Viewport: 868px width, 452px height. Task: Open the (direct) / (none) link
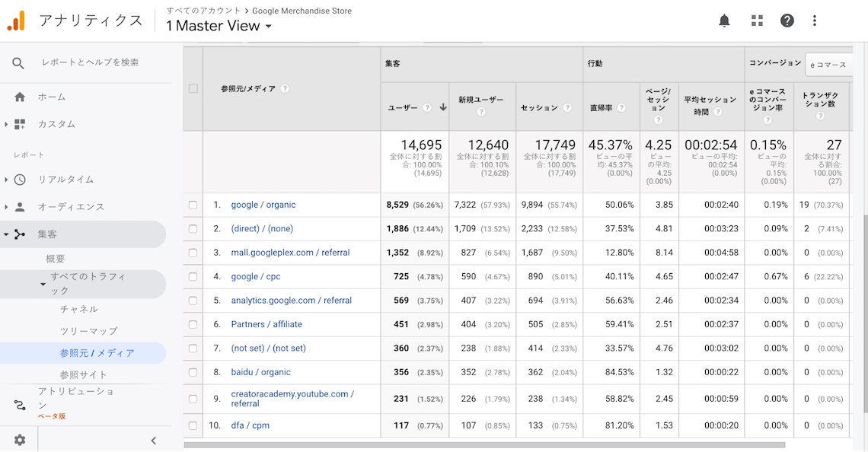tap(262, 228)
